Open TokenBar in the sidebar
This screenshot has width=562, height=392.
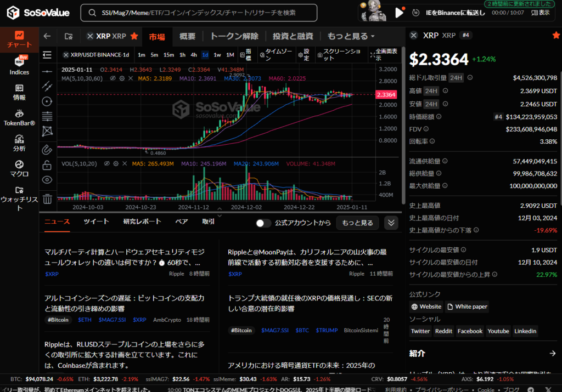(19, 118)
